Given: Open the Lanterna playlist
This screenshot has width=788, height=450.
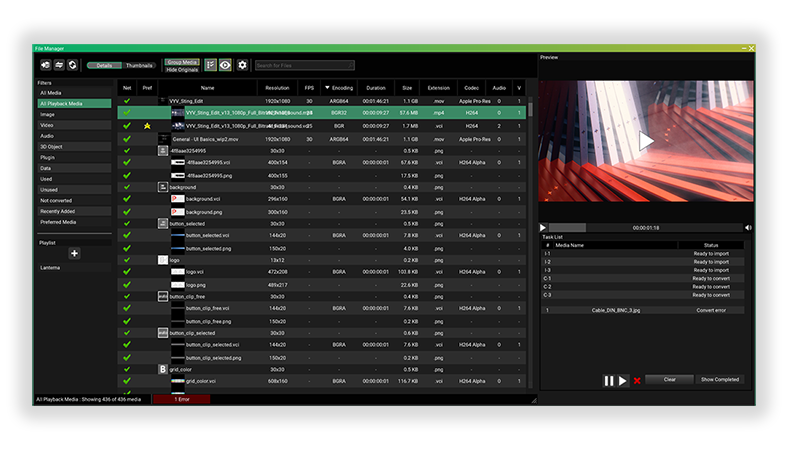Looking at the screenshot, I should click(74, 268).
